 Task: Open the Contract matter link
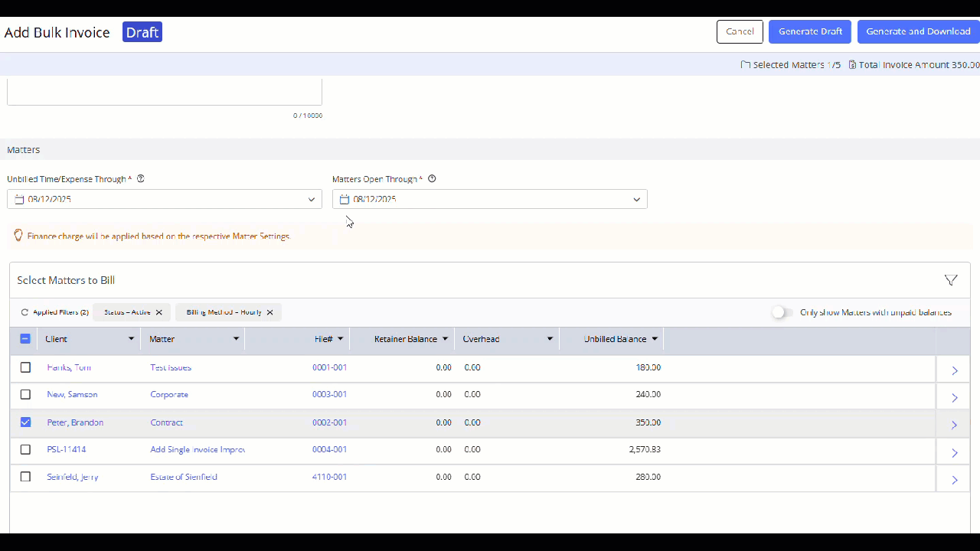click(166, 422)
